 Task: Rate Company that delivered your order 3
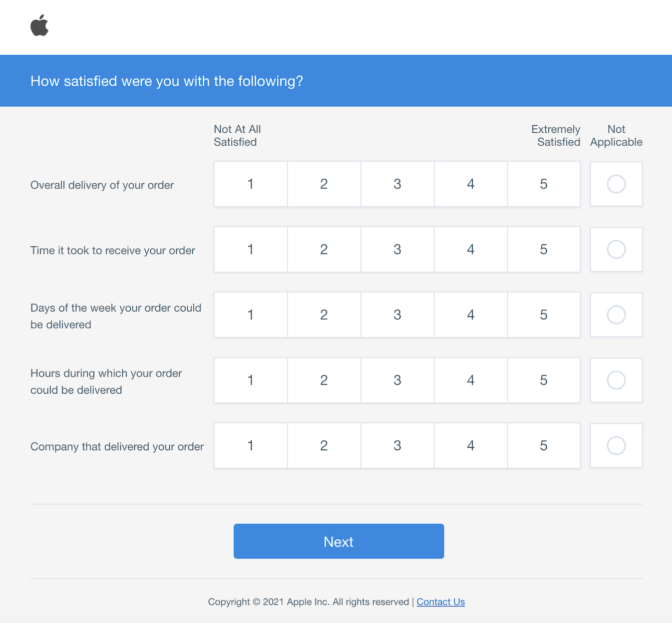[x=397, y=445]
